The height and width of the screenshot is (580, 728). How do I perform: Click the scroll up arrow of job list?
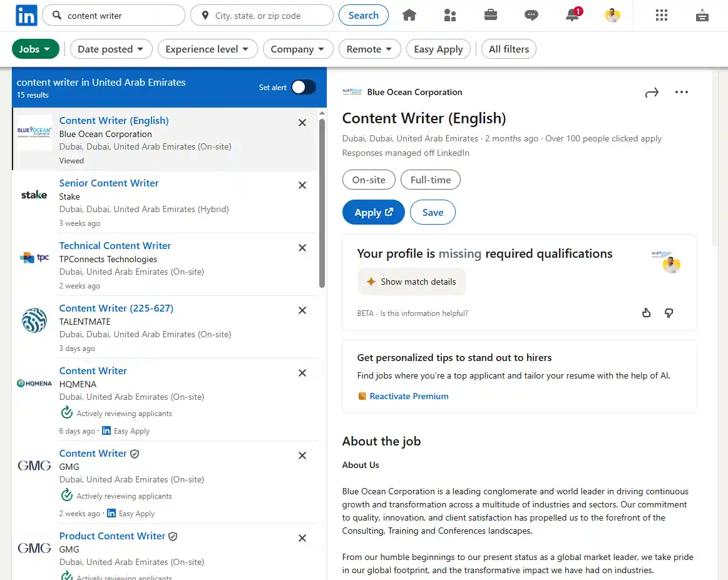322,113
